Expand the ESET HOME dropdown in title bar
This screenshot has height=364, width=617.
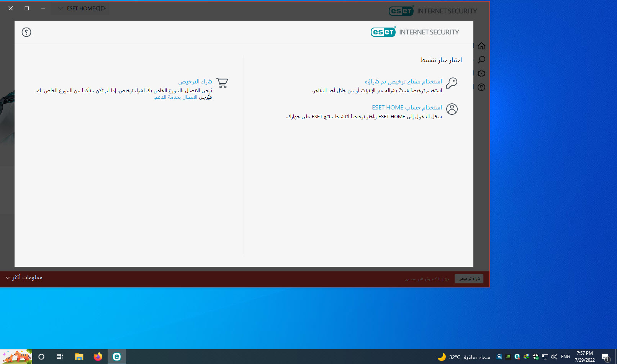point(61,8)
